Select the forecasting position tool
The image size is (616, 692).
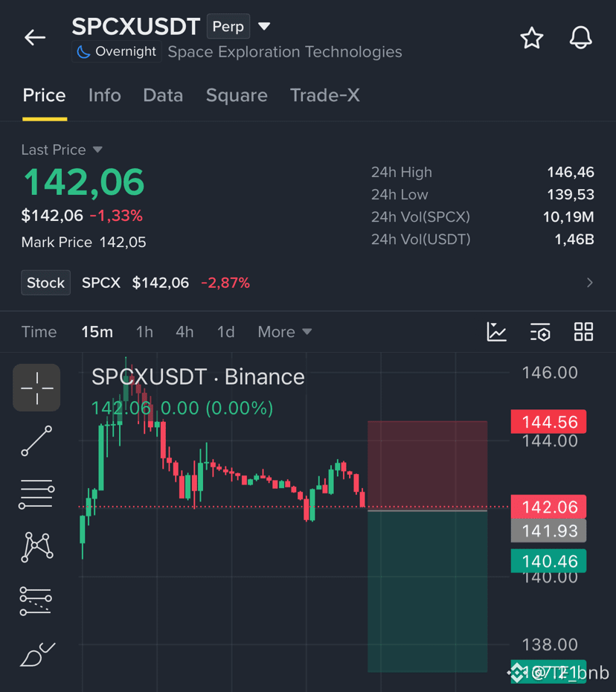[36, 600]
